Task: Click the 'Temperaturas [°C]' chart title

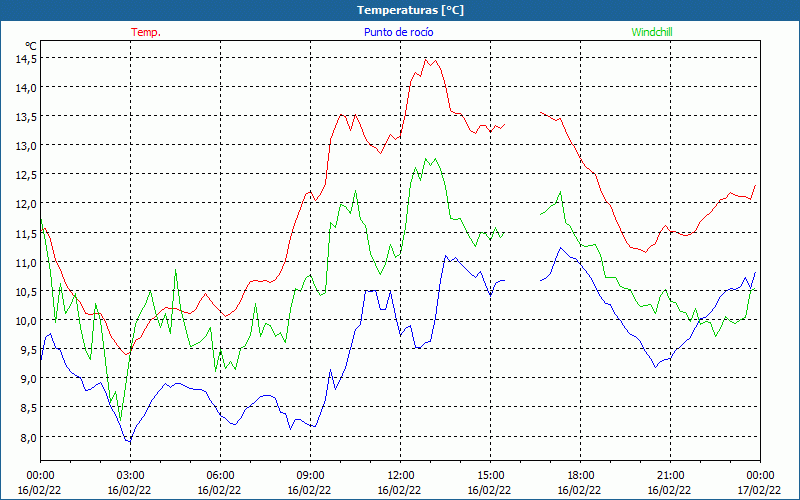Action: tap(410, 10)
